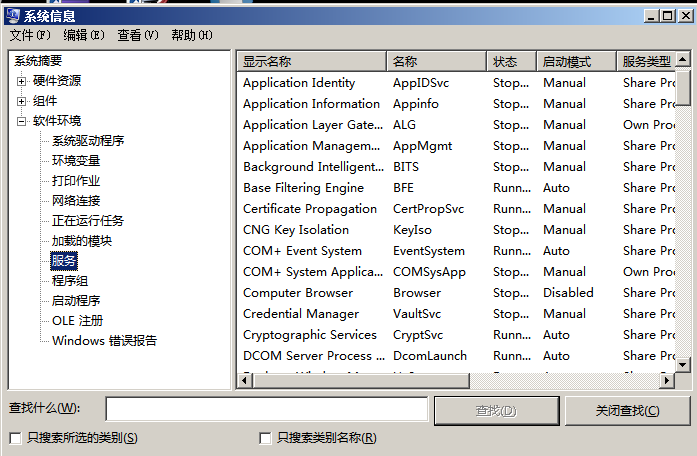Click the horizontal scroll left arrow
Viewport: 697px width, 456px height.
245,380
